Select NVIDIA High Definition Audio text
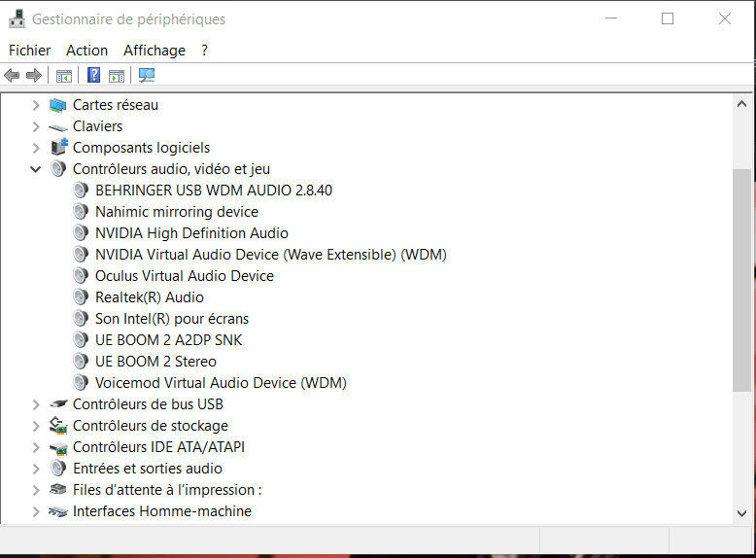The height and width of the screenshot is (558, 756). point(191,233)
